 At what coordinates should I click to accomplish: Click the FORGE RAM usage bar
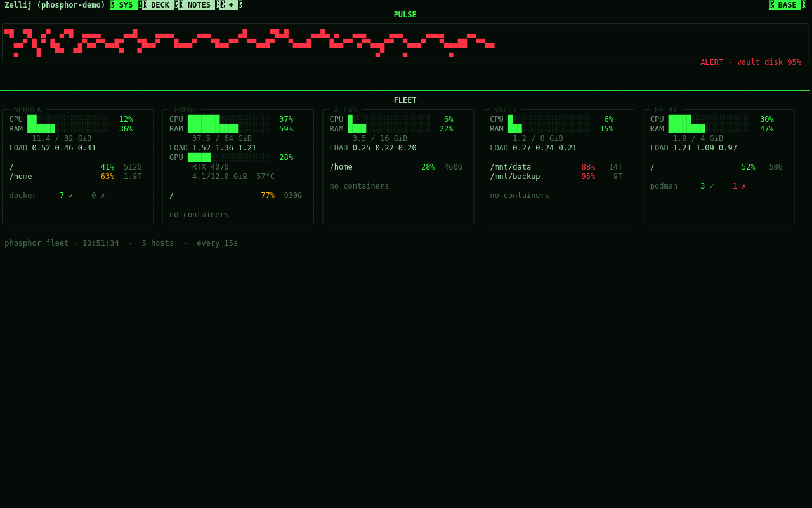228,129
